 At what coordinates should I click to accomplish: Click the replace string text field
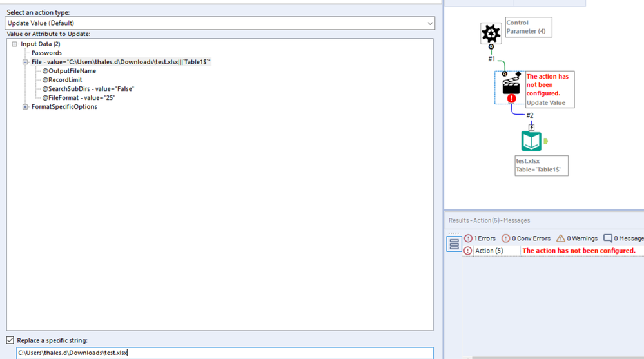click(x=225, y=353)
